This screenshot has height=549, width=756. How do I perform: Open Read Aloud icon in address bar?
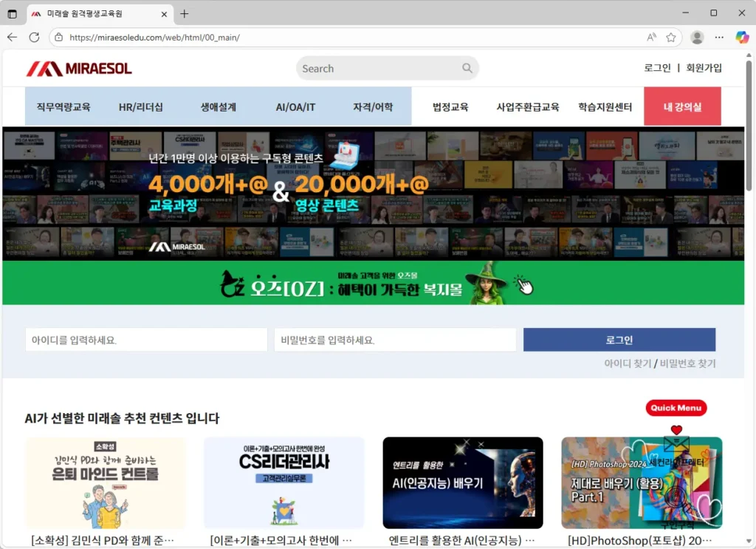pyautogui.click(x=651, y=37)
